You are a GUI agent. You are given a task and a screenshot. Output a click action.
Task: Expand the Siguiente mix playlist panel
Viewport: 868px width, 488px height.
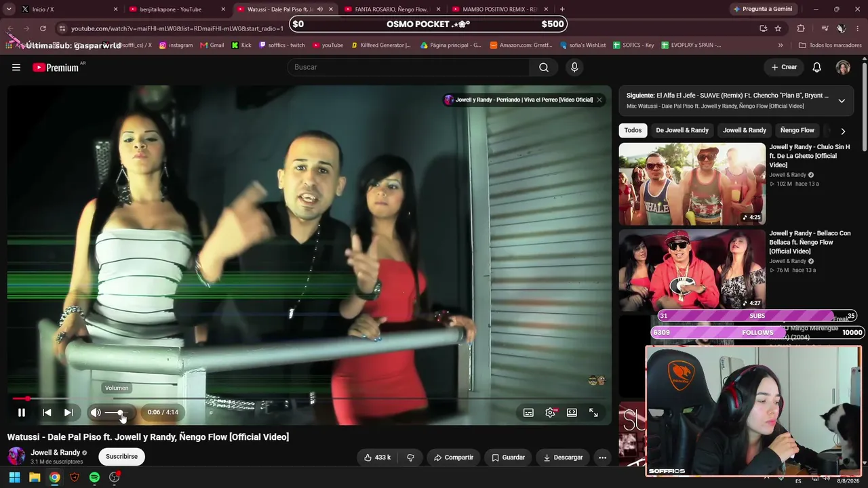click(842, 100)
